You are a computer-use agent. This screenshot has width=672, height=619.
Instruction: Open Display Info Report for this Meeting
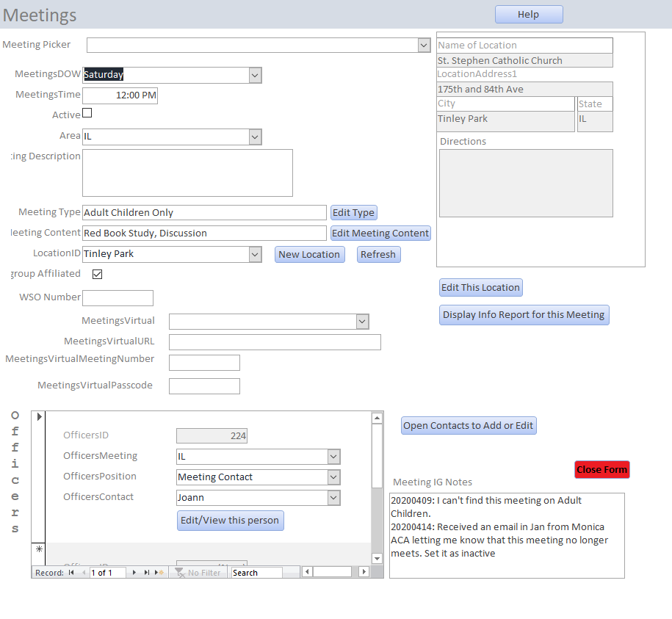[524, 315]
